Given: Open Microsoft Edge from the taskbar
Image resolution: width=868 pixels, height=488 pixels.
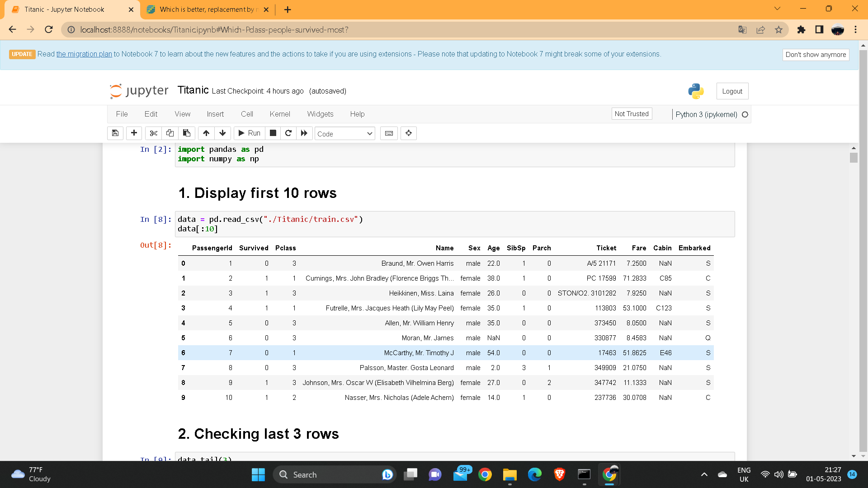Looking at the screenshot, I should 535,474.
